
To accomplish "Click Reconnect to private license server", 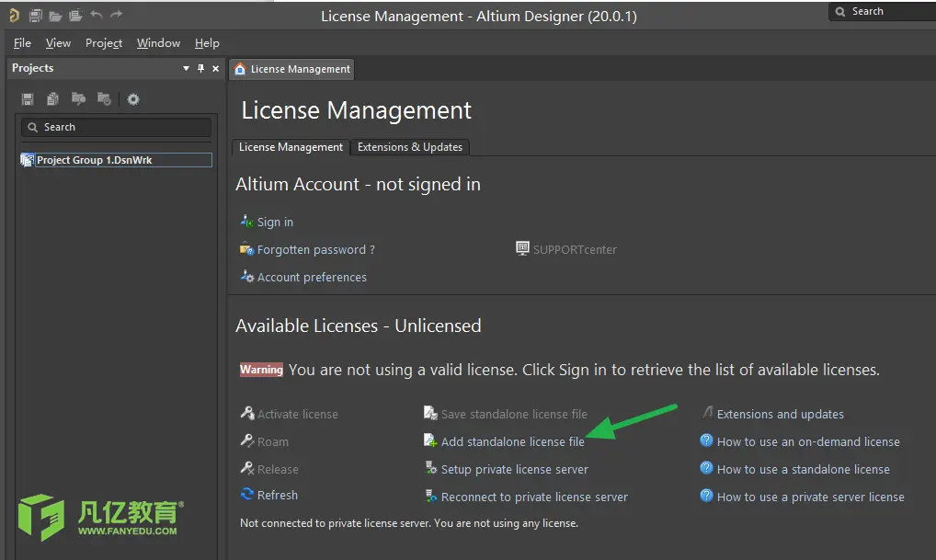I will [534, 497].
